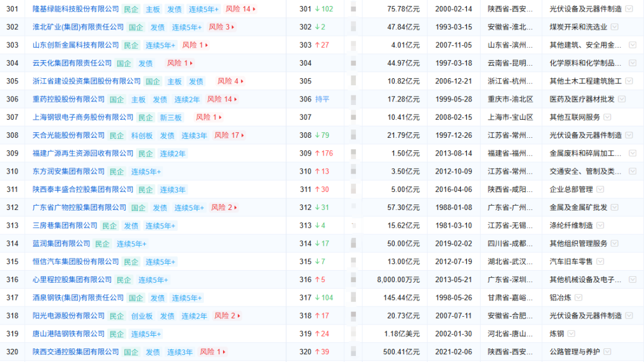644x362 pixels.
Task: Open dropdown arrow beside 医药及医疗器材批发
Action: coord(622,100)
